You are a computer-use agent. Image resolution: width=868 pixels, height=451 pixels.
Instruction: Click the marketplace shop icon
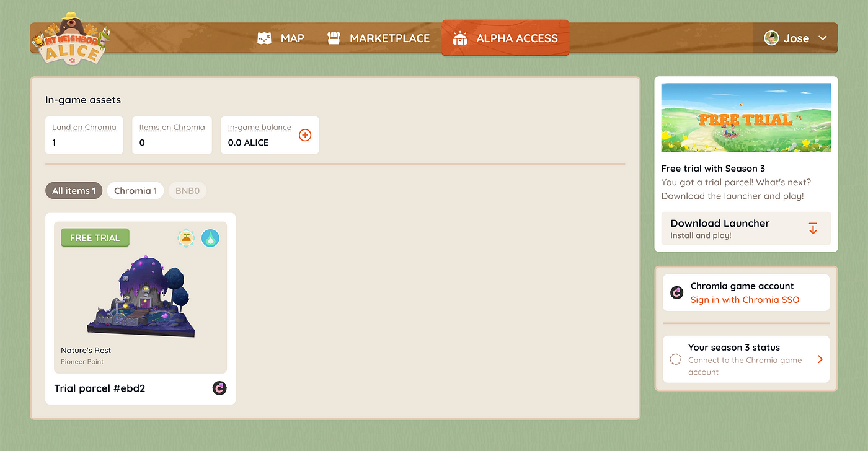(x=334, y=38)
